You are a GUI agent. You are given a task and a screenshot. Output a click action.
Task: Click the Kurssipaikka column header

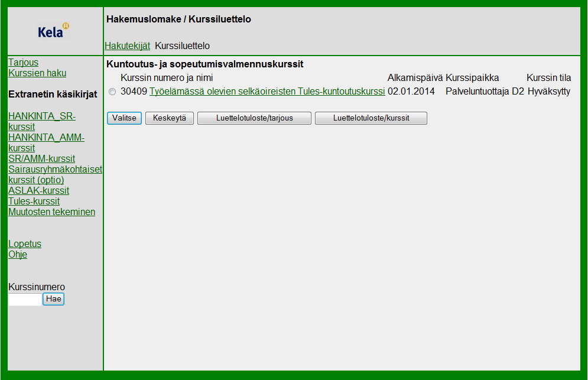click(x=472, y=77)
